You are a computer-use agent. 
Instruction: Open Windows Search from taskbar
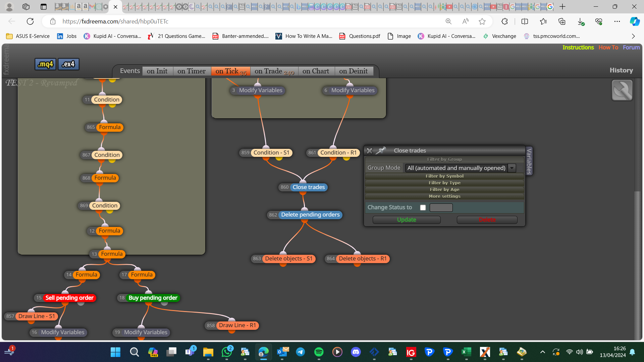[134, 352]
